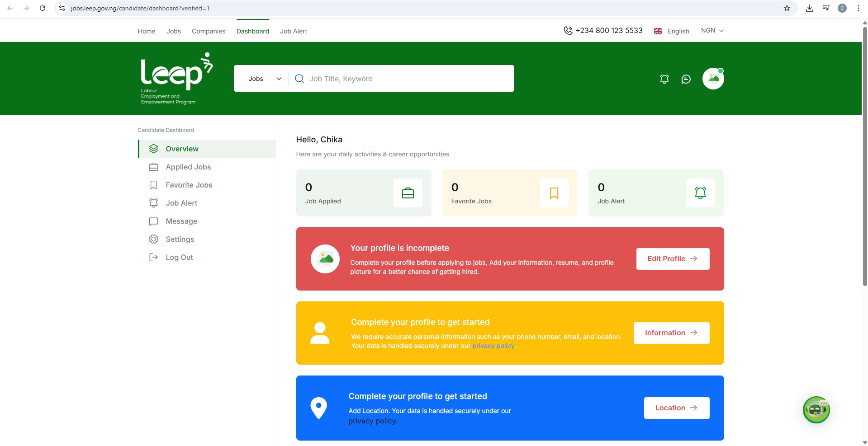Image resolution: width=868 pixels, height=446 pixels.
Task: Open the search magnifier icon in search bar
Action: (x=299, y=78)
